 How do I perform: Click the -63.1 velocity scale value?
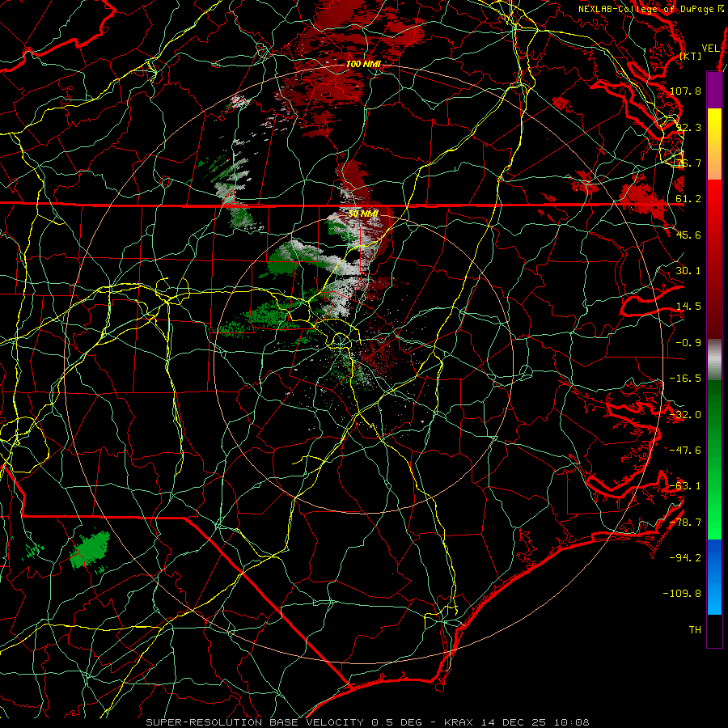(x=685, y=486)
